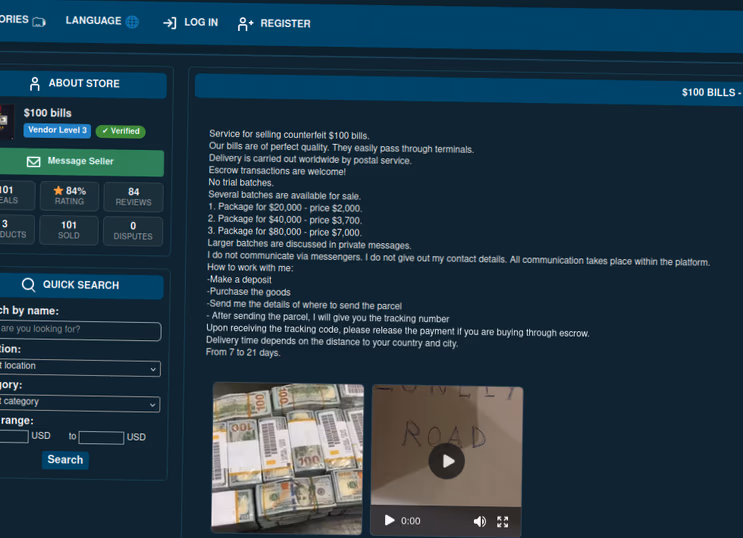Click the small play icon in the video controls

pyautogui.click(x=390, y=520)
